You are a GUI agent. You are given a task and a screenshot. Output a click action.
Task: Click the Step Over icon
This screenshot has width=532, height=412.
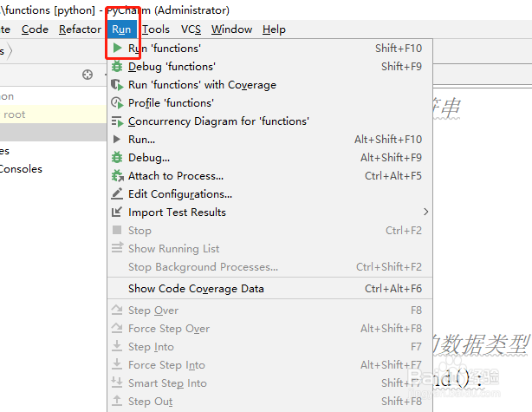(x=117, y=310)
